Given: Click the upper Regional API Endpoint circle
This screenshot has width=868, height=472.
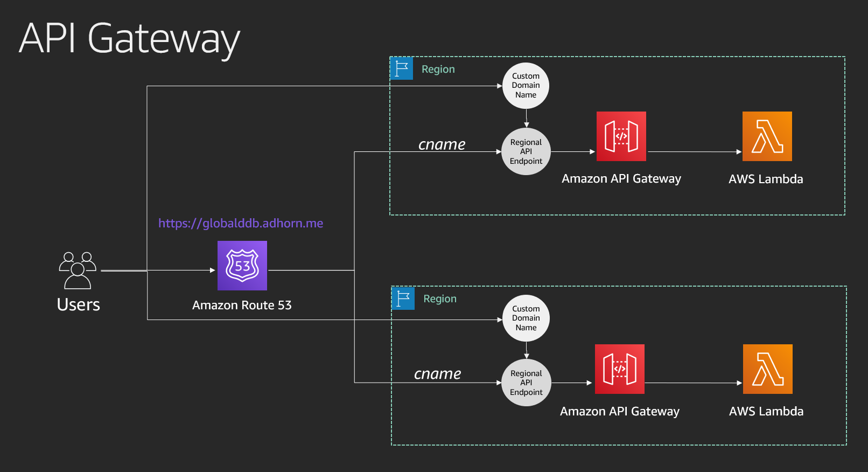Looking at the screenshot, I should (526, 151).
